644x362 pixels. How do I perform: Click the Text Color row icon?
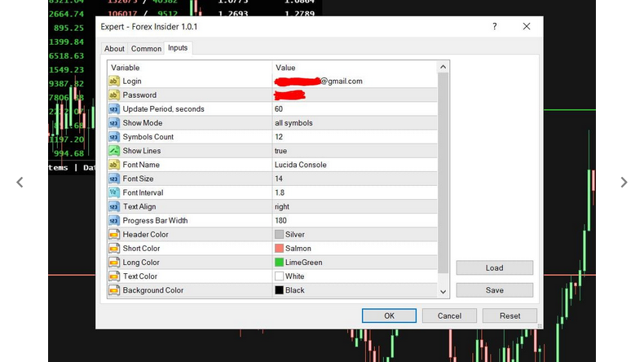click(x=114, y=276)
